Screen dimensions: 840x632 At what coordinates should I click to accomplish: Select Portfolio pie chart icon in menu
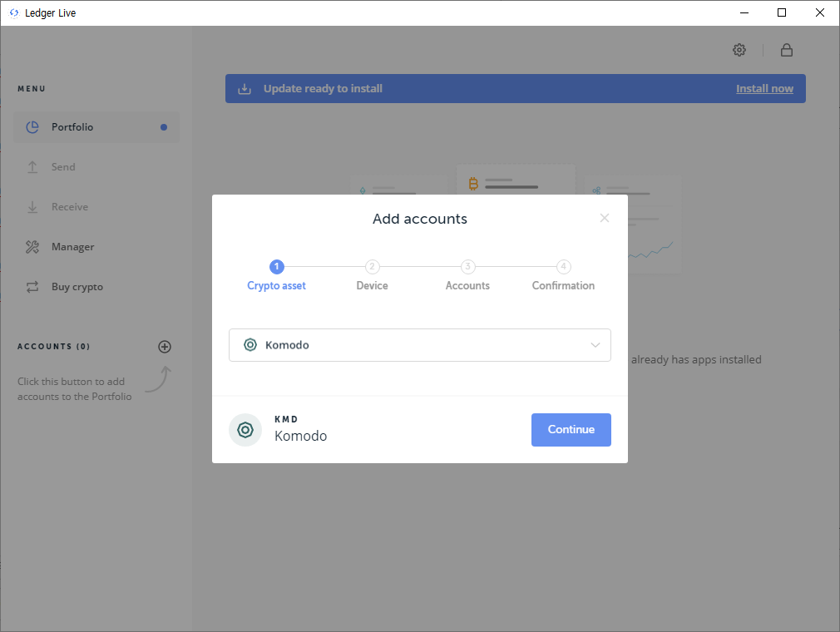[x=32, y=127]
